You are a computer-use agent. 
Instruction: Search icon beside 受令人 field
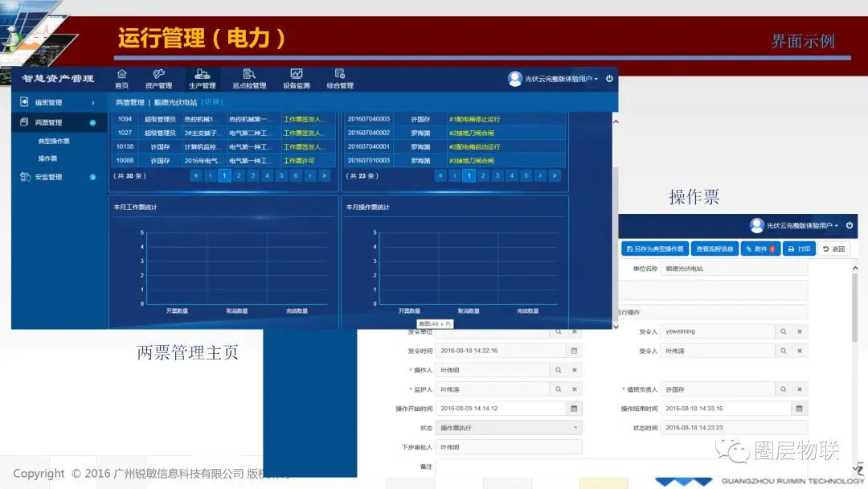point(784,351)
